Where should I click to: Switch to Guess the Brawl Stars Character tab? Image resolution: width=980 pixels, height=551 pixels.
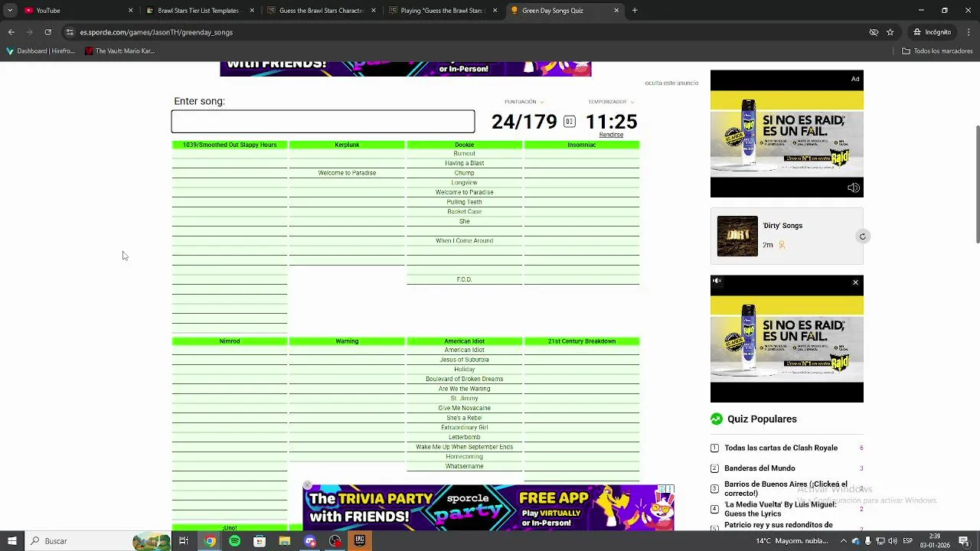(320, 11)
